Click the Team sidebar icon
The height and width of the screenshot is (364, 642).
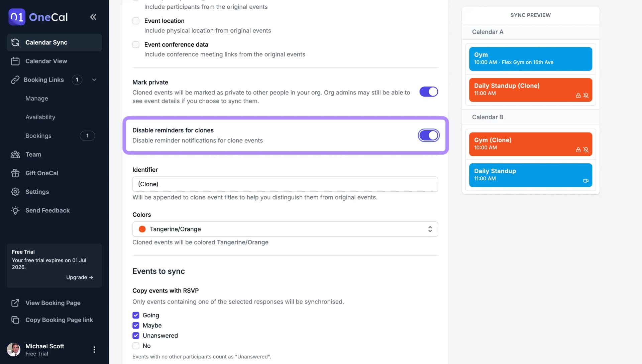[15, 155]
